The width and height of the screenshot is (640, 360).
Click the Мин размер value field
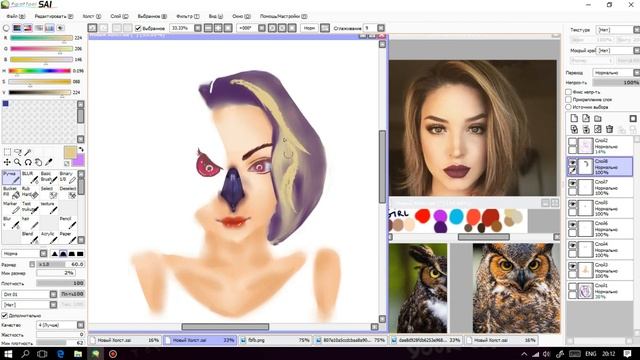56,273
